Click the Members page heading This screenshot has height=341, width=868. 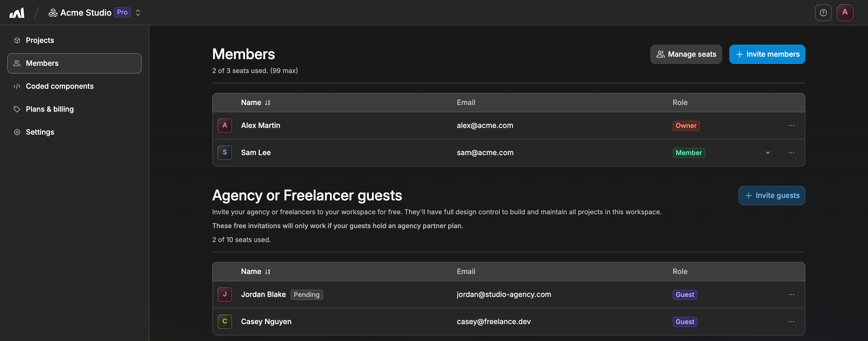point(243,54)
